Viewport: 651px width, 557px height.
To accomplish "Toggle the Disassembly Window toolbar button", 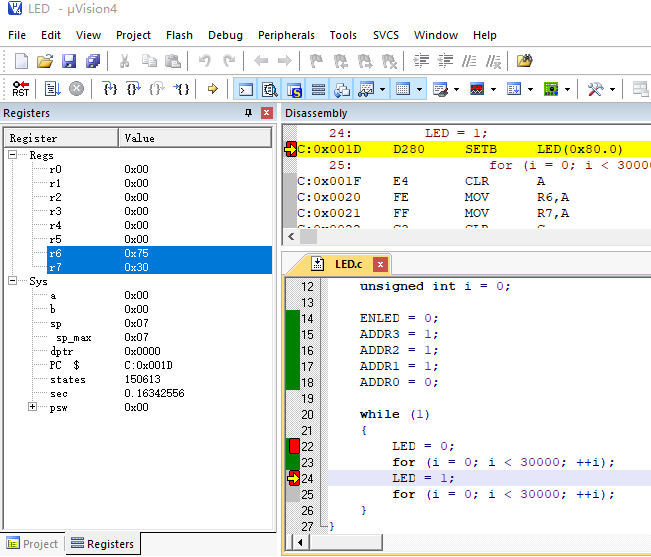I will (269, 89).
